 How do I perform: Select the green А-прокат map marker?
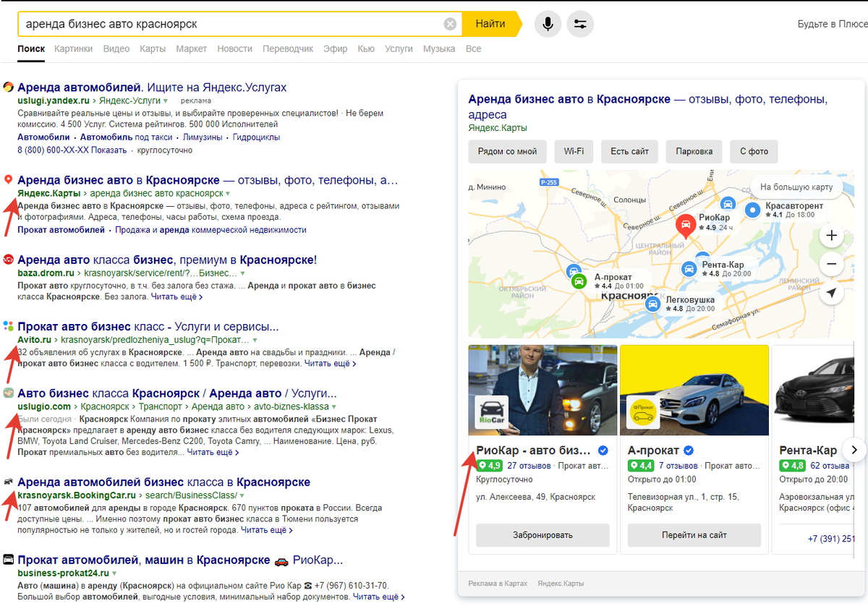[x=578, y=281]
